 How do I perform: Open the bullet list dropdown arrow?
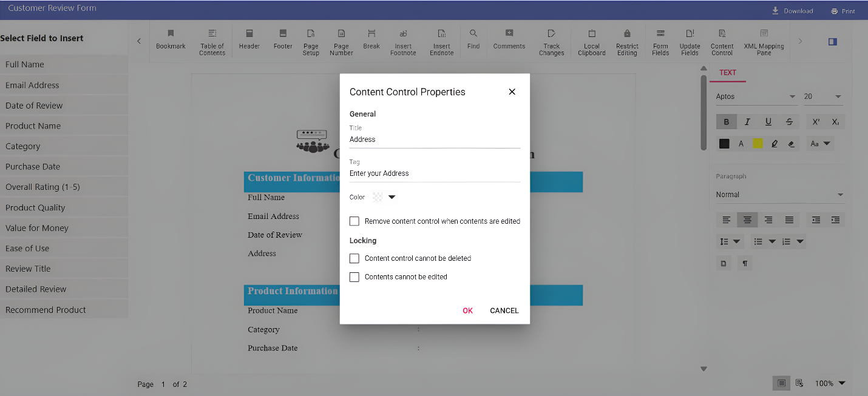tap(772, 241)
